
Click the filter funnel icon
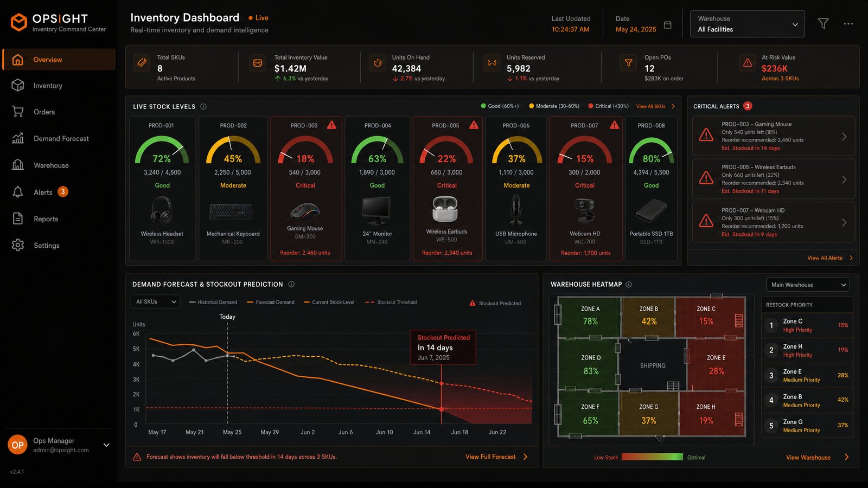pos(823,24)
